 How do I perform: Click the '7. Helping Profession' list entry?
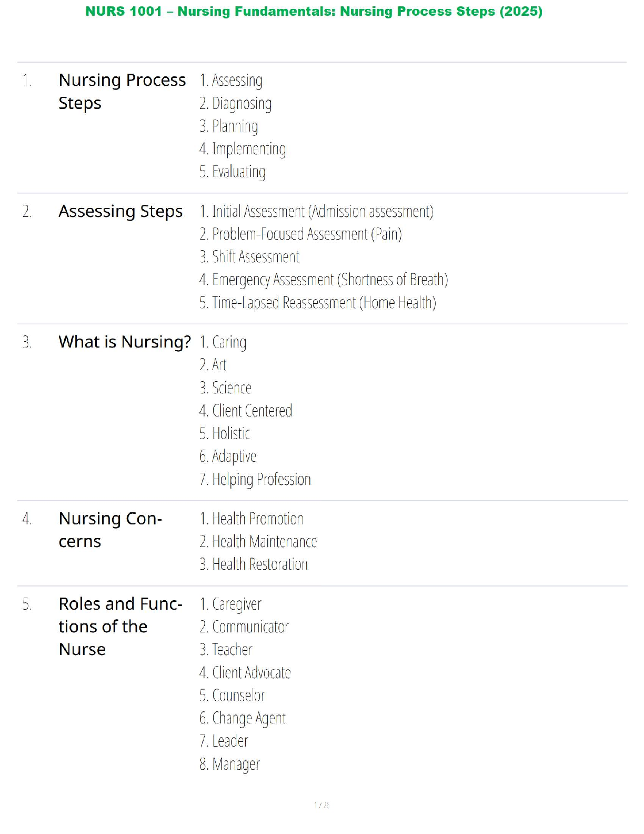click(x=255, y=479)
